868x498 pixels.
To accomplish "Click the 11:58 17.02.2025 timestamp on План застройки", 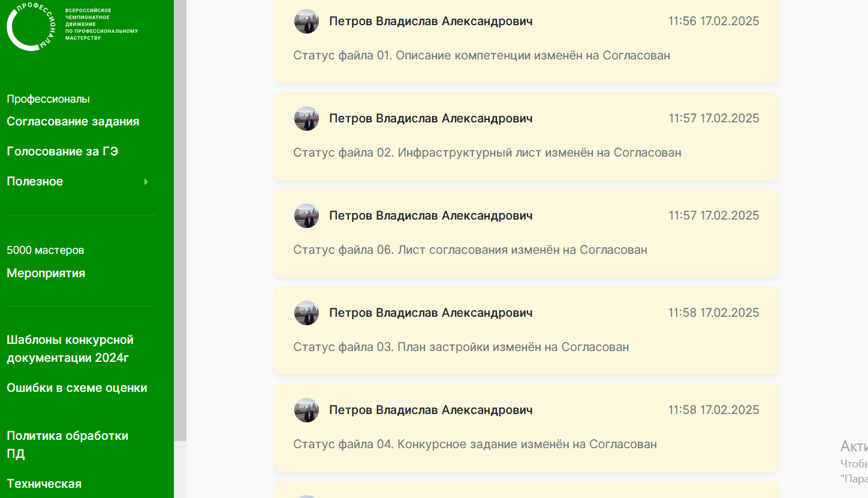I will [x=714, y=313].
